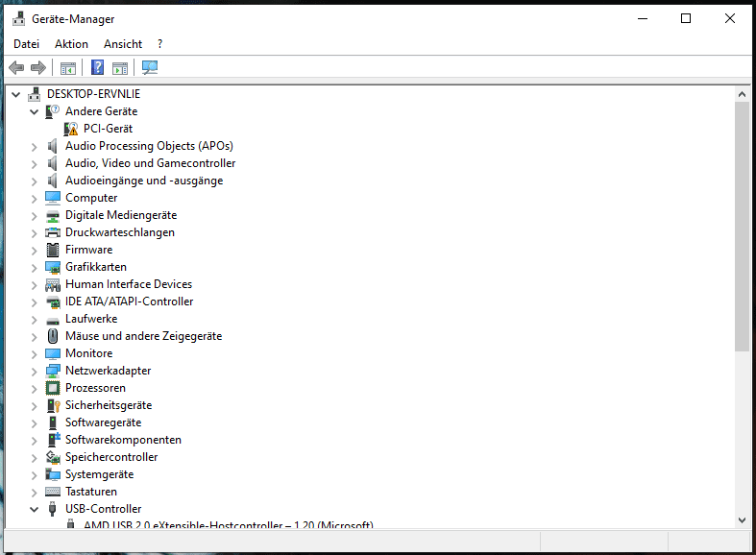Click the IDE ATA/ATAPI-Controller icon
The height and width of the screenshot is (555, 756).
tap(53, 302)
